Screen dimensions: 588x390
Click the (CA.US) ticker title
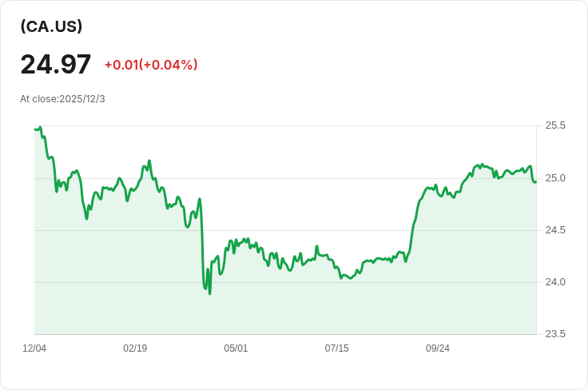pos(52,26)
